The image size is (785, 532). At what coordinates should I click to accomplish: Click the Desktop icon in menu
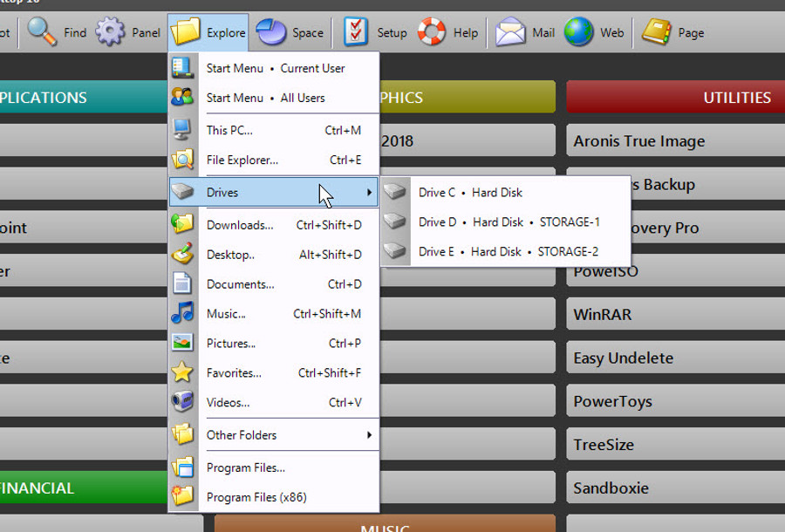point(182,254)
